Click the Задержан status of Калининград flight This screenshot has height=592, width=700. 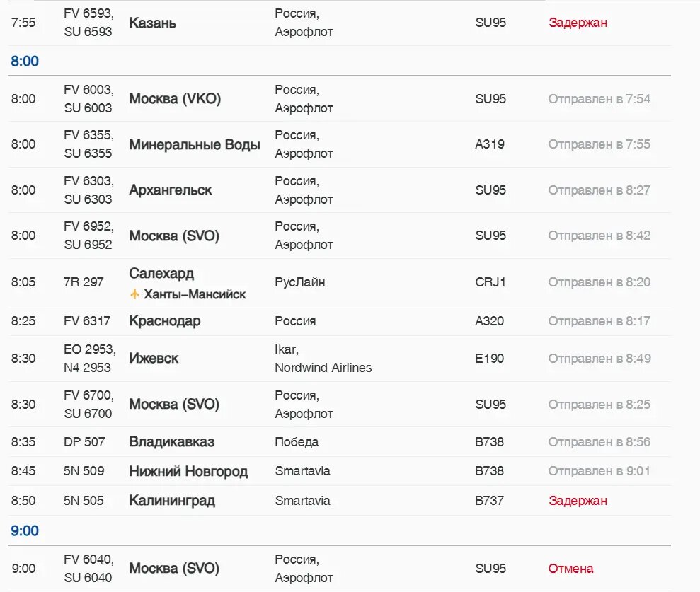[578, 501]
